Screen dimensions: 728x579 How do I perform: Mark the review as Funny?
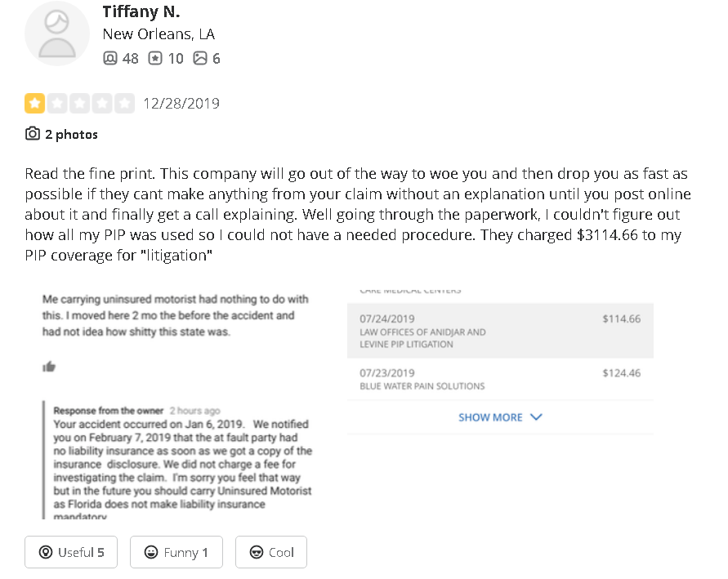tap(176, 552)
